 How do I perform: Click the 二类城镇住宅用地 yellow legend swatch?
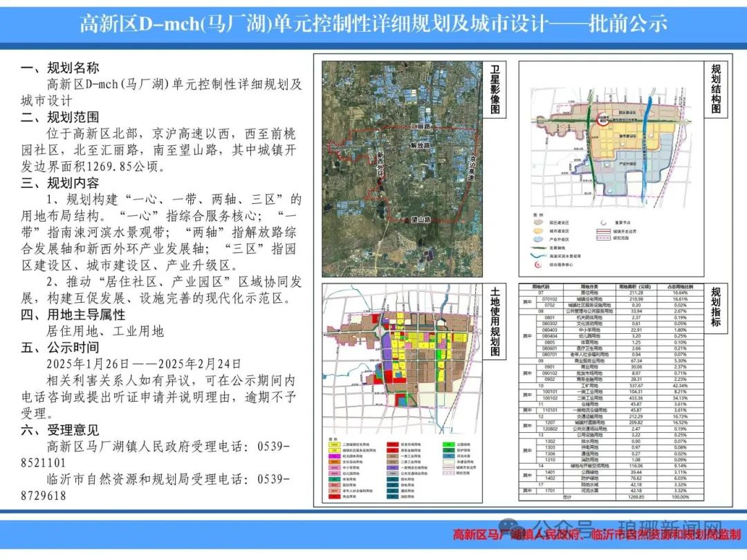click(335, 443)
